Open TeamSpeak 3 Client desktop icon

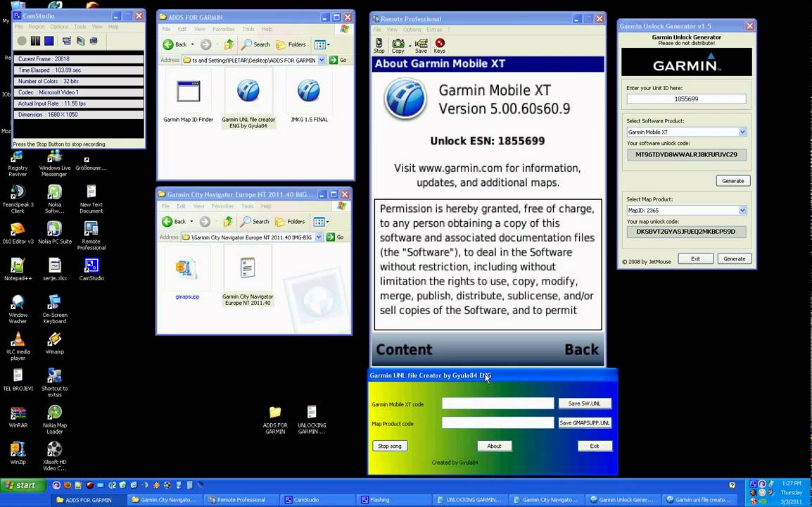point(18,199)
